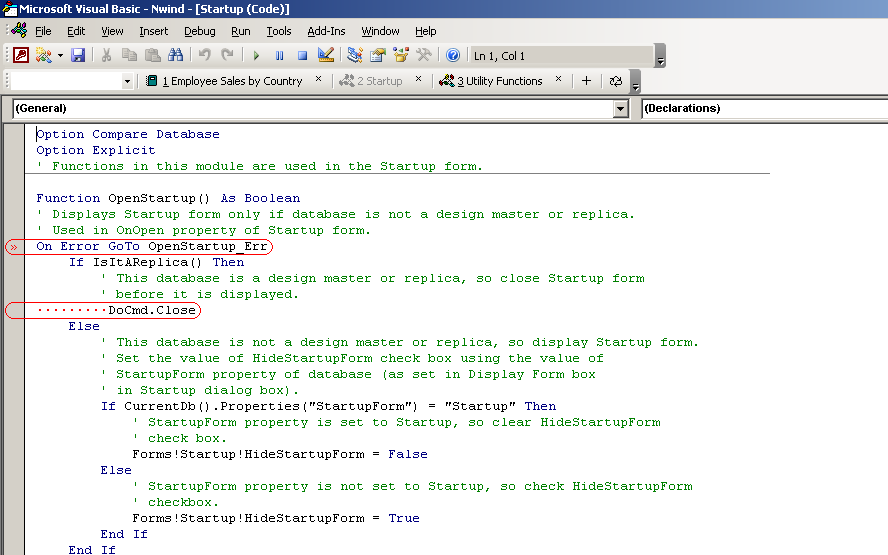Click the Cut scissors icon
The height and width of the screenshot is (555, 888).
click(x=106, y=55)
